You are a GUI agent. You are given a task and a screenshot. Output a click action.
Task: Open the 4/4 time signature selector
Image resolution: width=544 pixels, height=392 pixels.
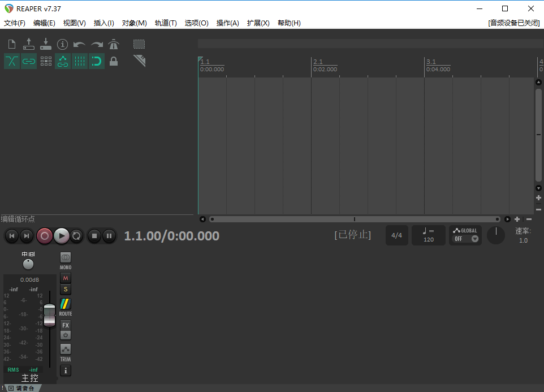click(396, 235)
